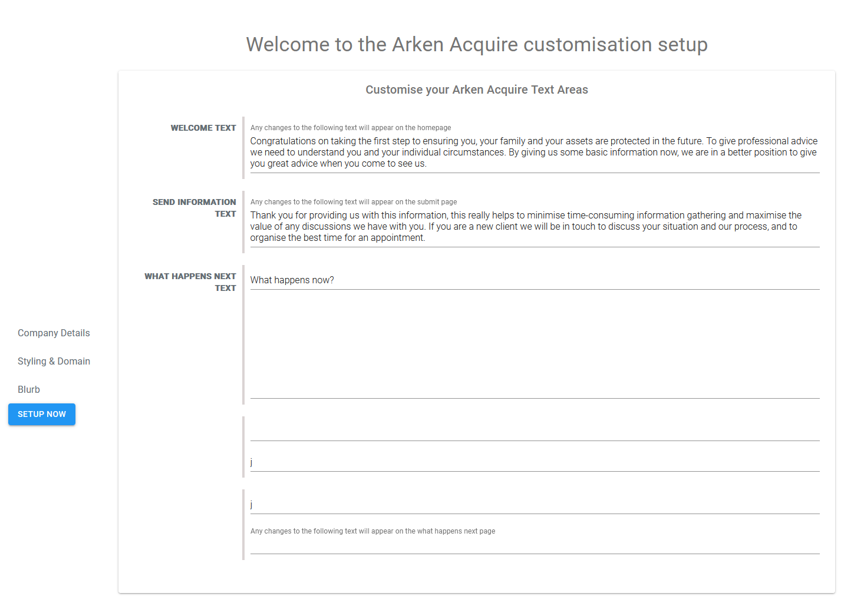Click the 'Customise your Arken Acquire Text Areas' heading
Screen dimensions: 854x616
point(476,90)
